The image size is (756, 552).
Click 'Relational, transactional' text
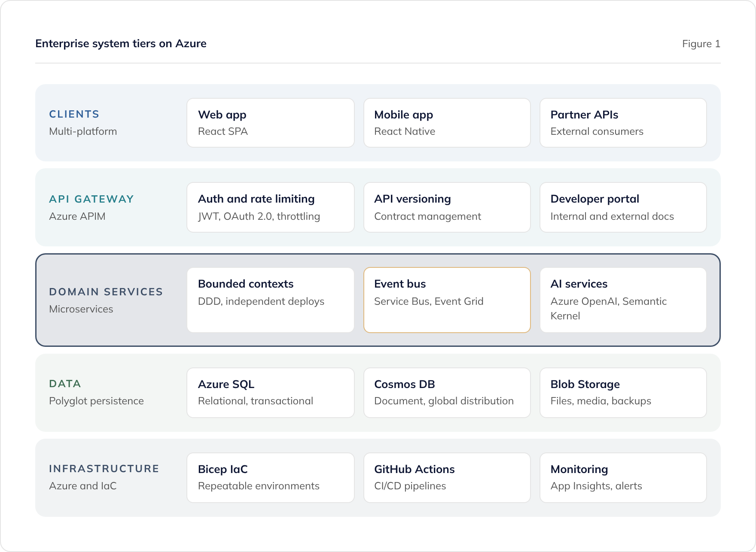256,401
